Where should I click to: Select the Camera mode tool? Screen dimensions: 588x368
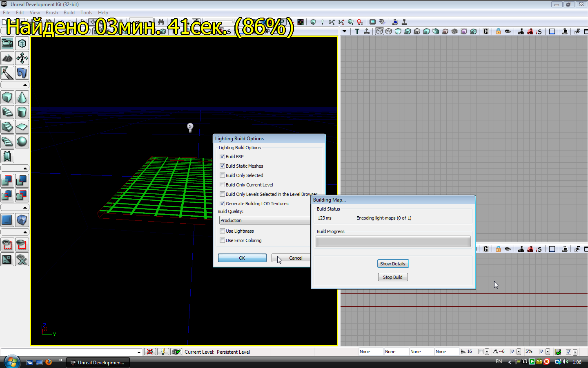7,43
